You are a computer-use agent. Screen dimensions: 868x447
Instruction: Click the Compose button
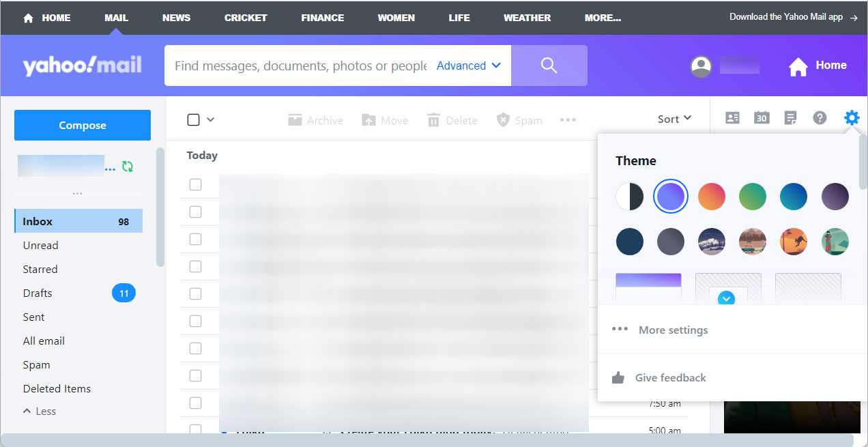(x=82, y=125)
